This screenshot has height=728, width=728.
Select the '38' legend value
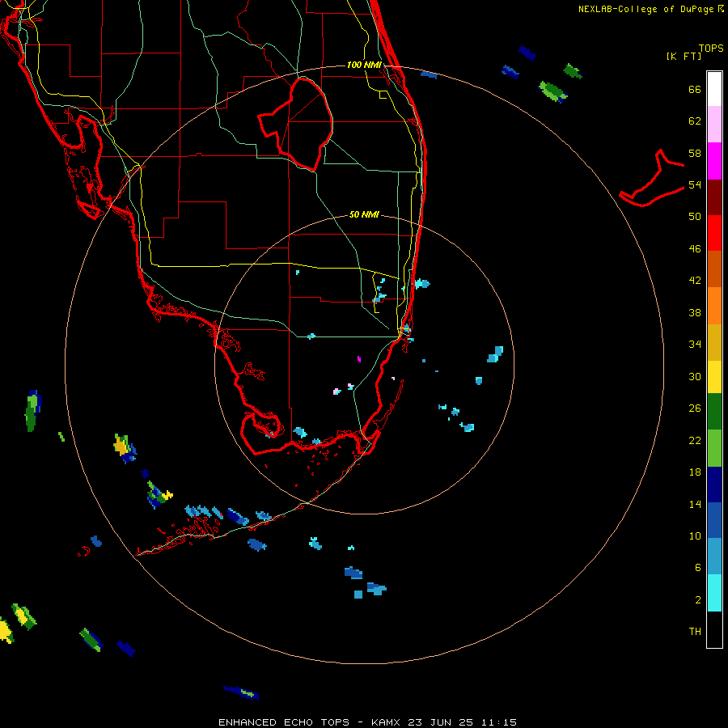pos(695,312)
